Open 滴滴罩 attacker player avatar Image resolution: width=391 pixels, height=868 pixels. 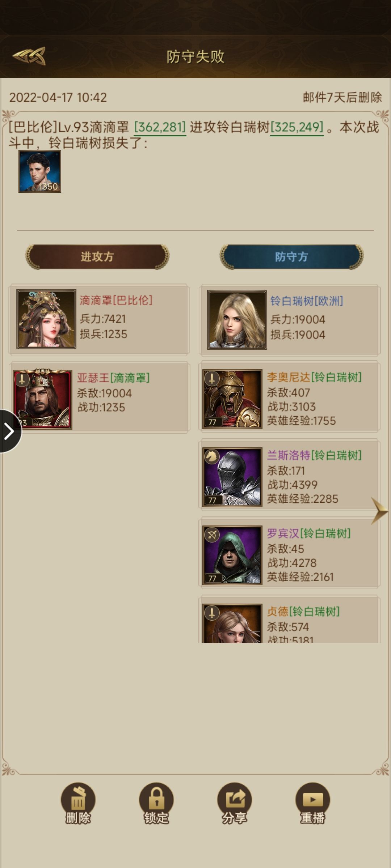(46, 319)
